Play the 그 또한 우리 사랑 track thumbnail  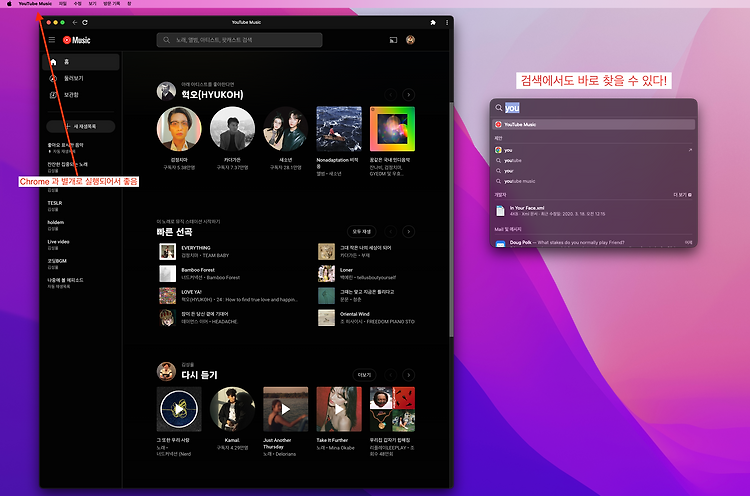click(179, 409)
